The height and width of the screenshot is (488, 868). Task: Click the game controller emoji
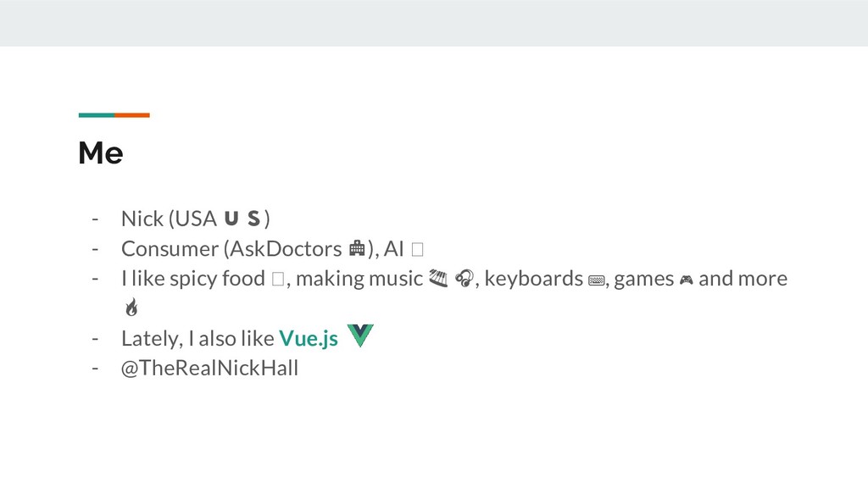click(x=687, y=280)
